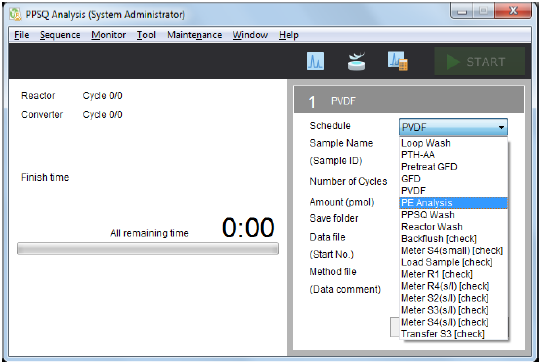Select Meter R4(s/l) [check] option
Screen dimensions: 541x363
point(453,286)
